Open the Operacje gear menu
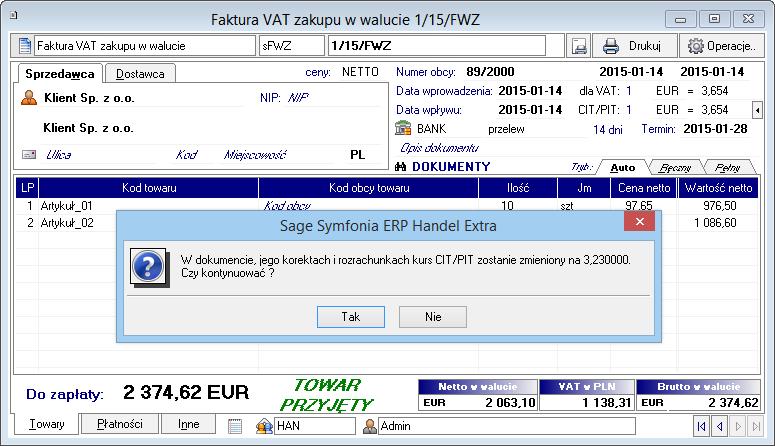 pos(721,46)
